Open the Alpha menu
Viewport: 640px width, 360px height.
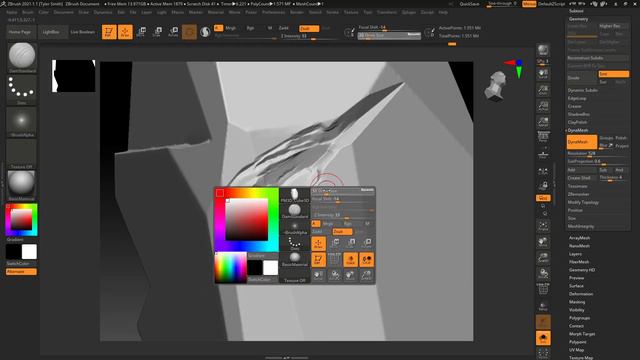tap(12, 12)
